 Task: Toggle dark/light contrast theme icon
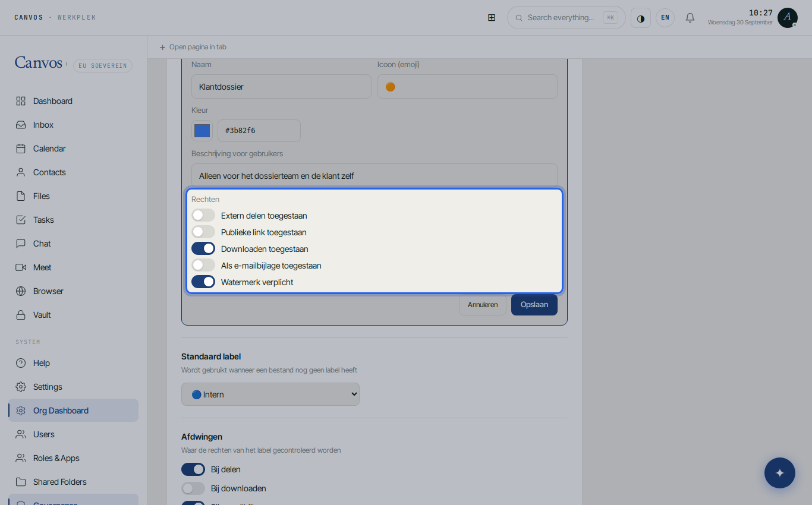(641, 18)
